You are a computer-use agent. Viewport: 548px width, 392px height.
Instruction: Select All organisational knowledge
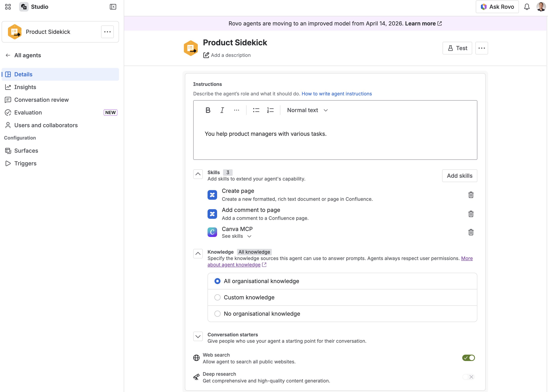pyautogui.click(x=342, y=281)
